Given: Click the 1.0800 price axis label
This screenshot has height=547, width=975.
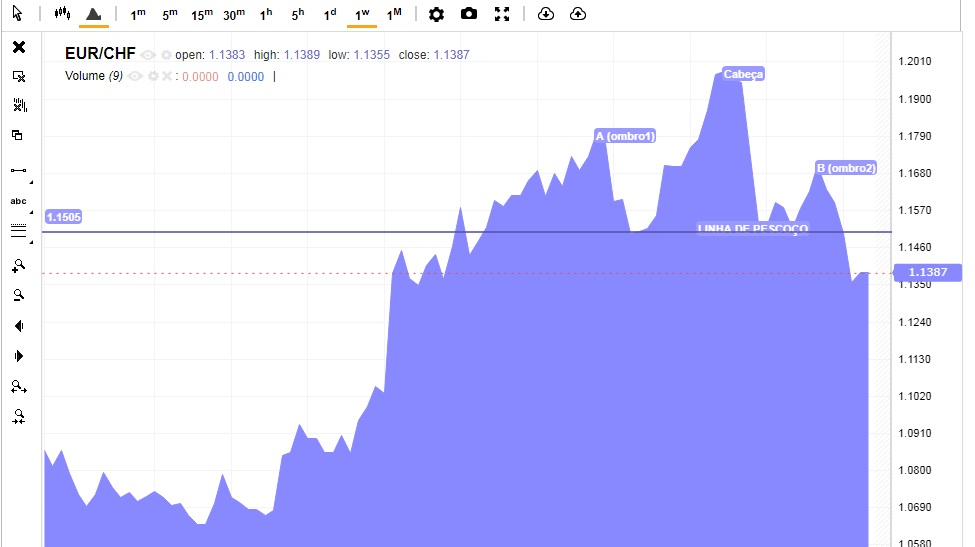Looking at the screenshot, I should point(915,470).
